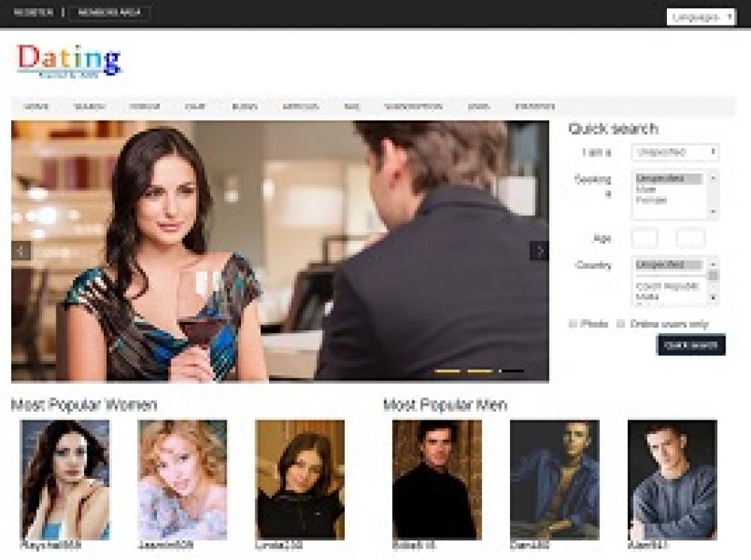The image size is (751, 560).
Task: Click the Quick search button
Action: (691, 345)
